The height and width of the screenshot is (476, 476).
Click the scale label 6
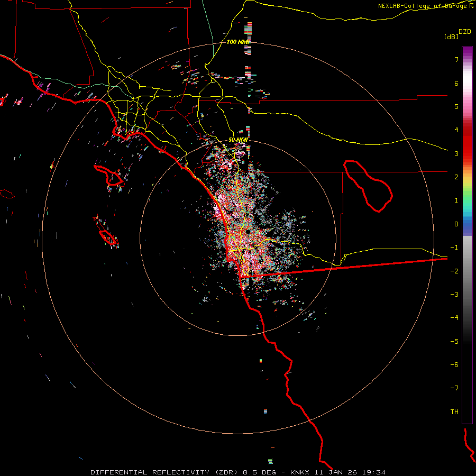tap(456, 83)
